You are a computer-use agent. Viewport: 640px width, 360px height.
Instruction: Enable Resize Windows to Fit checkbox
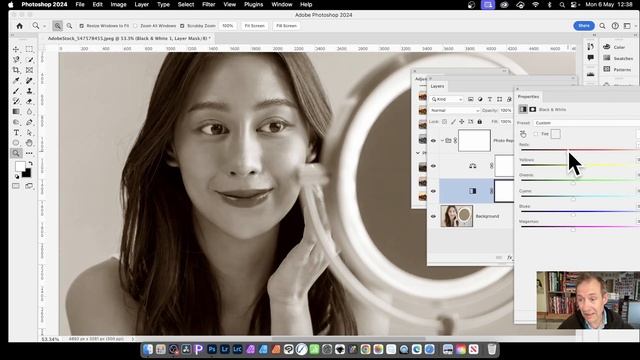tap(82, 26)
